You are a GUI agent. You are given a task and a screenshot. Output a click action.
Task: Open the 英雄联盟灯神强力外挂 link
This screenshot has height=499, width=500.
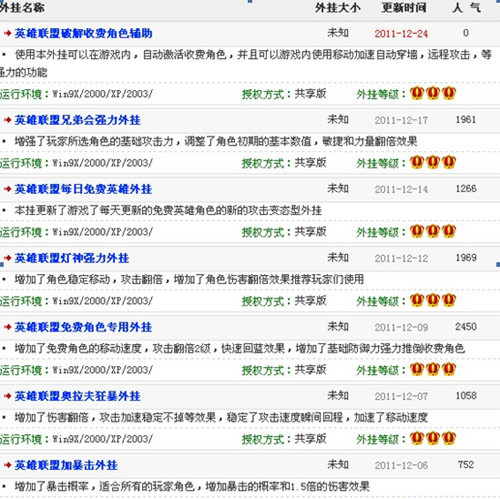point(72,258)
